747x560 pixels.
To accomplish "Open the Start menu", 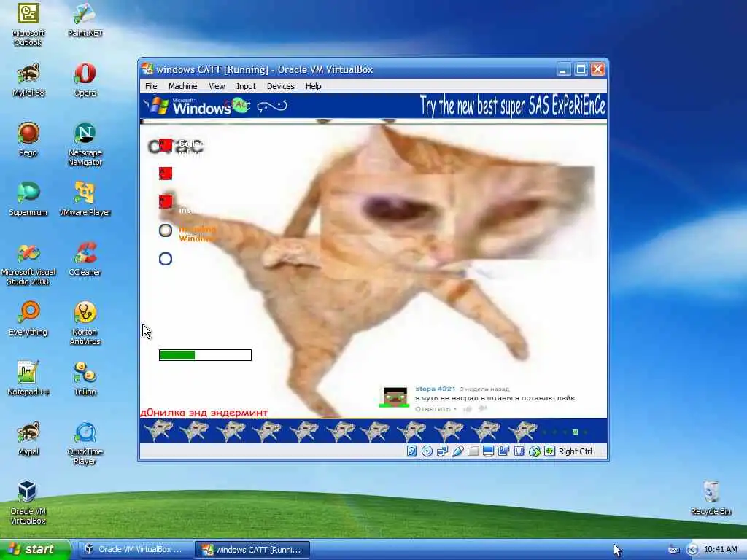I will point(34,550).
